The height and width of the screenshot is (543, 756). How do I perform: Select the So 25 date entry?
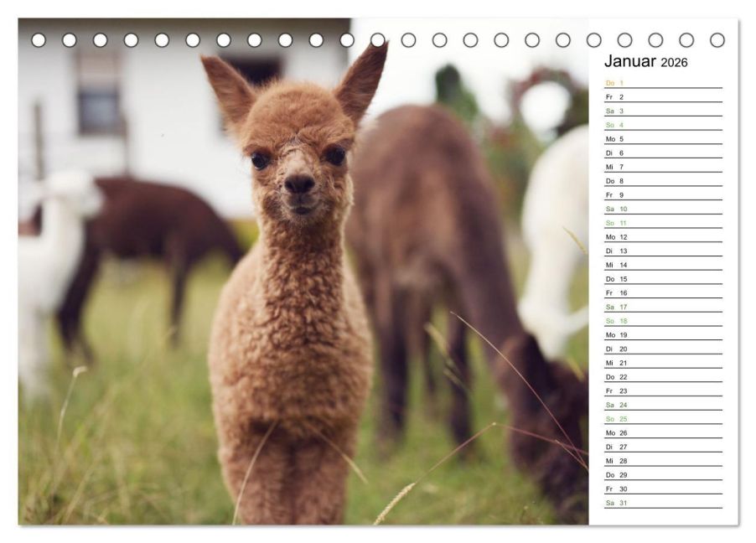click(662, 418)
